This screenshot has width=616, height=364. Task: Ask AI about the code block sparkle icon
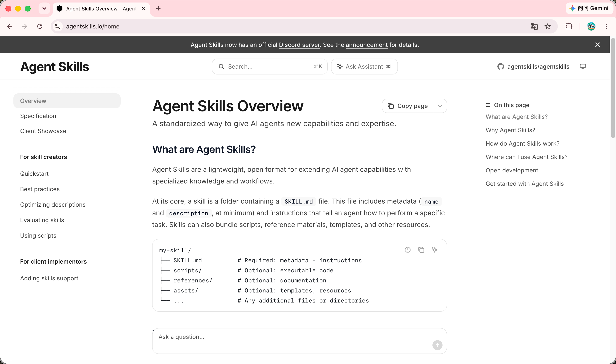(435, 250)
